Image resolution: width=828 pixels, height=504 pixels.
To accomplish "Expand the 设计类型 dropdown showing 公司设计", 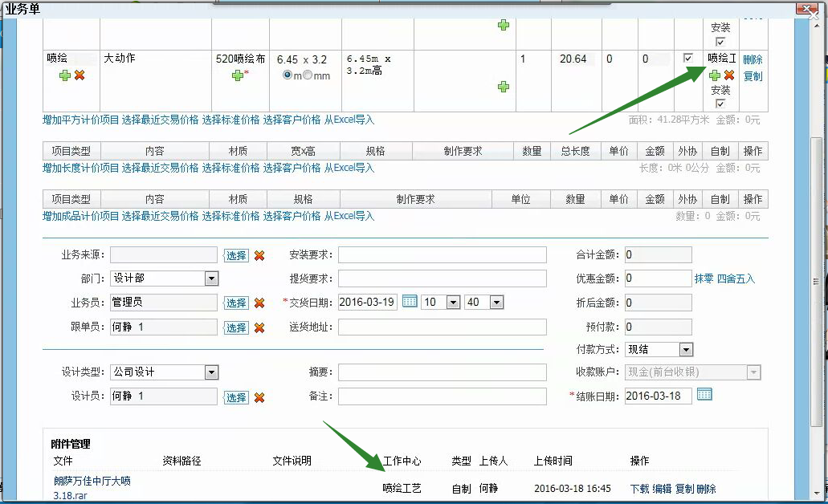I will [211, 372].
